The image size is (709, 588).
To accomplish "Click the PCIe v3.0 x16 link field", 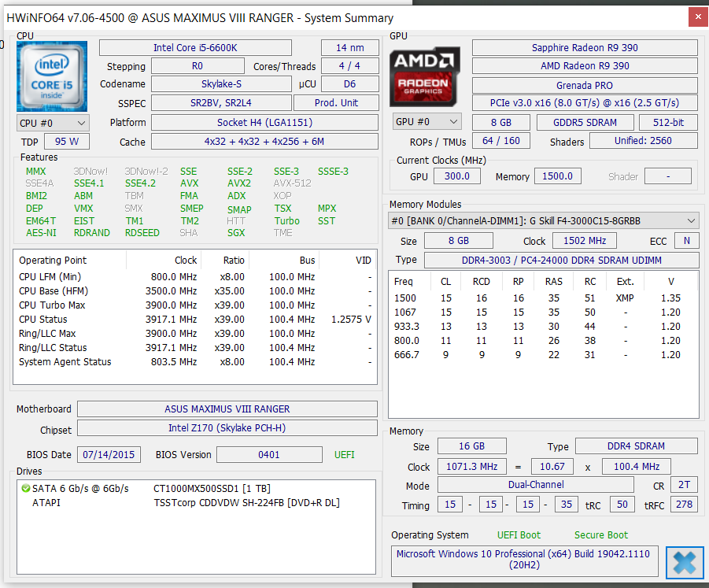I will [585, 102].
